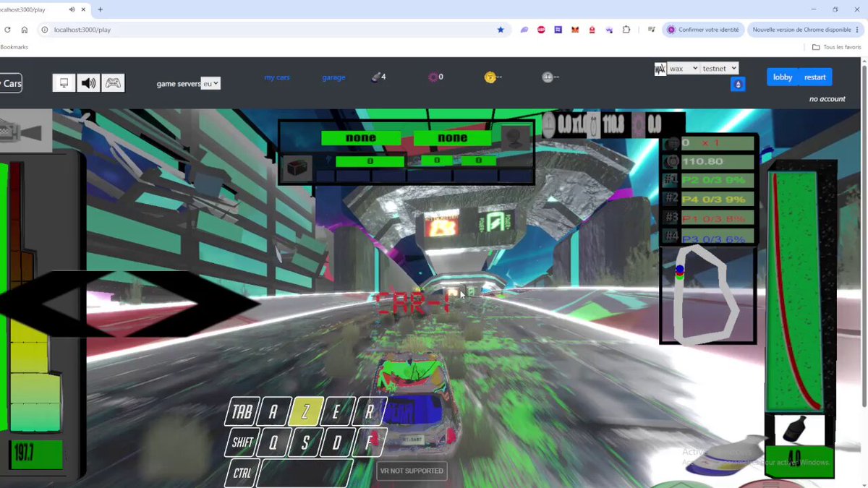Click Nouvelle version de Chrome disponible
This screenshot has height=488, width=868.
[806, 30]
